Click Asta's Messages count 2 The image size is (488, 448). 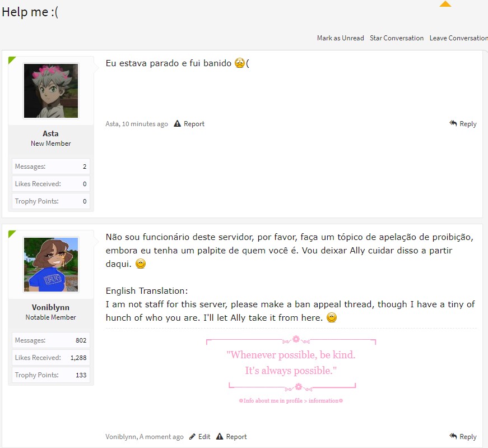tap(85, 167)
